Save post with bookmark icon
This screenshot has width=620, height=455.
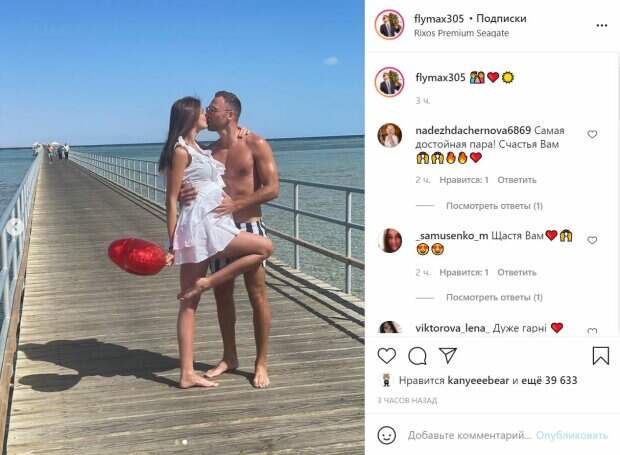coord(601,355)
